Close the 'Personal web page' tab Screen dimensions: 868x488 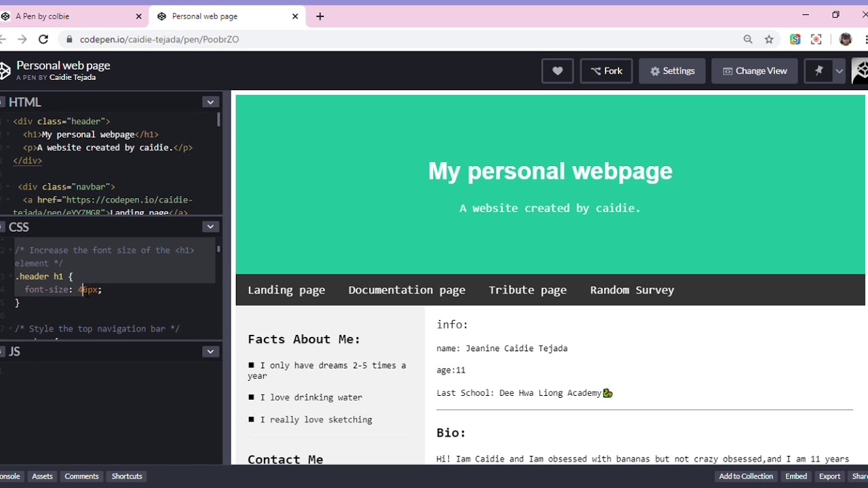(295, 16)
